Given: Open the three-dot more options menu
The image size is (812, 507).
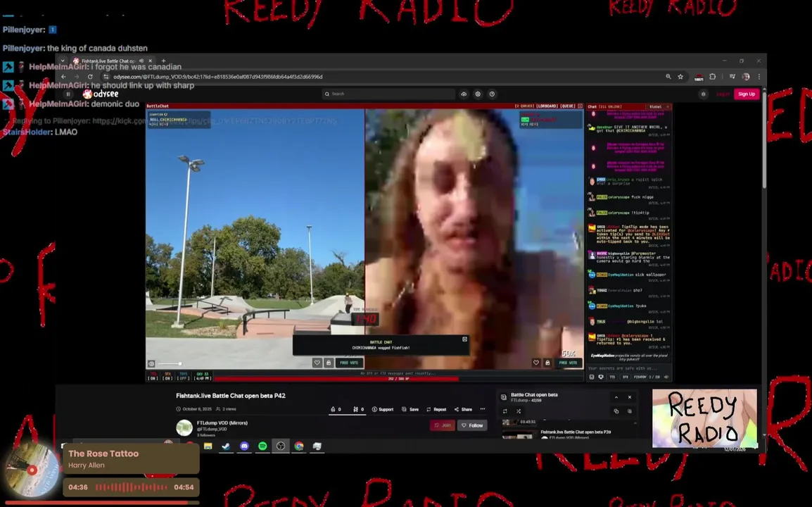Looking at the screenshot, I should 483,409.
